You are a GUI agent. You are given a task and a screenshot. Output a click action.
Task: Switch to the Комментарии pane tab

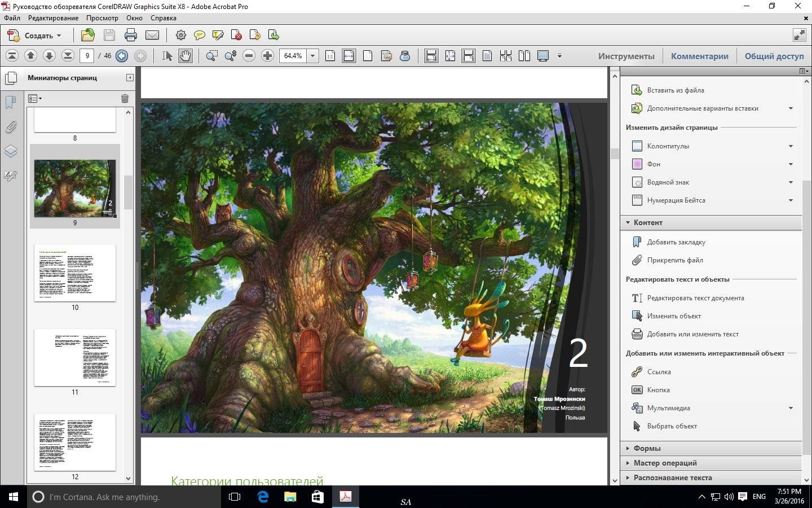pyautogui.click(x=700, y=56)
